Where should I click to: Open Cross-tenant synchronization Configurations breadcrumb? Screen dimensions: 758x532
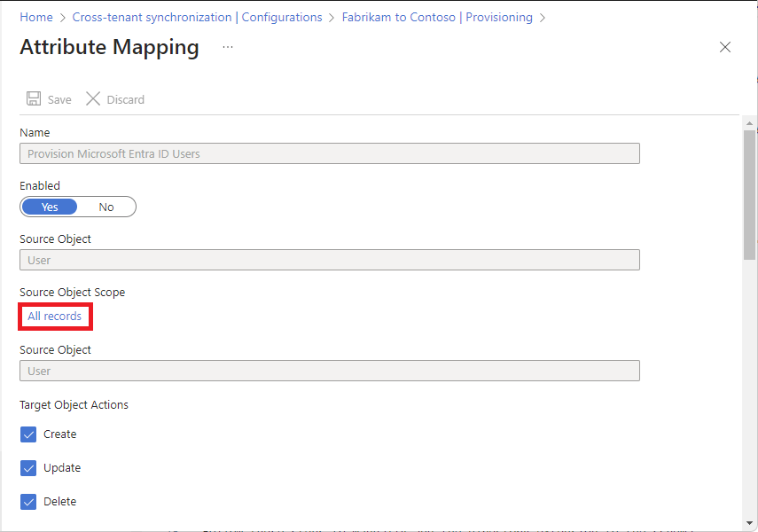(197, 17)
